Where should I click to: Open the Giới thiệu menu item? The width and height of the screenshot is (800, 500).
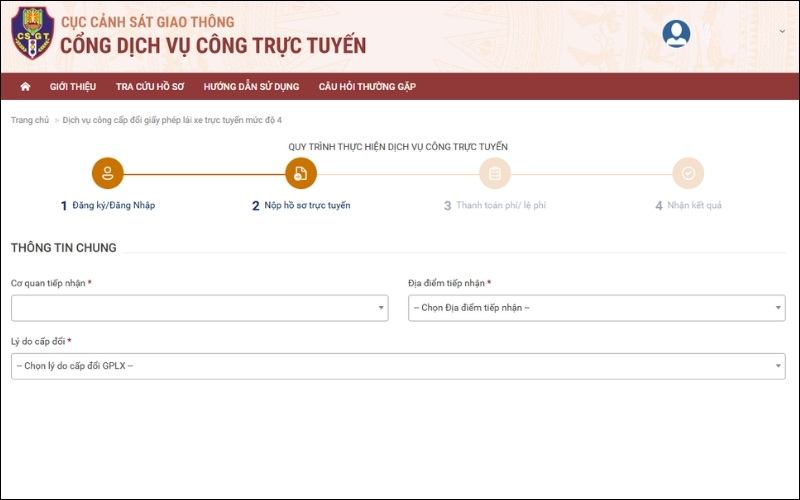click(72, 87)
